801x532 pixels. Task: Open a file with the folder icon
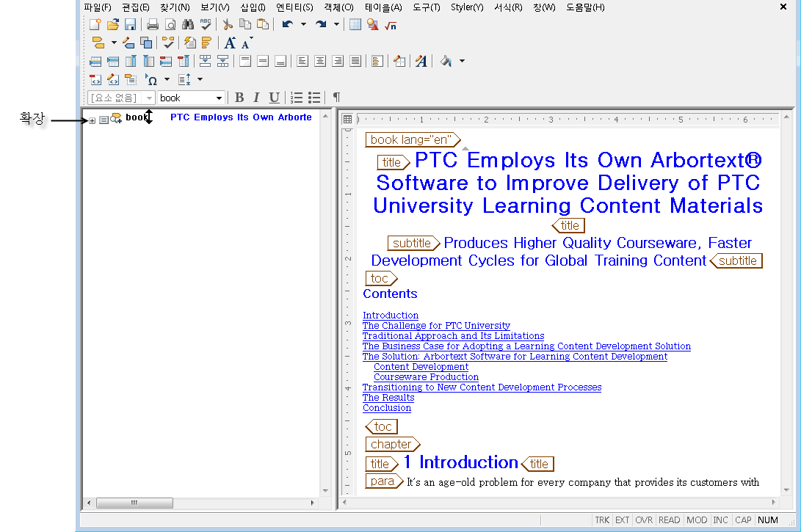pos(113,24)
